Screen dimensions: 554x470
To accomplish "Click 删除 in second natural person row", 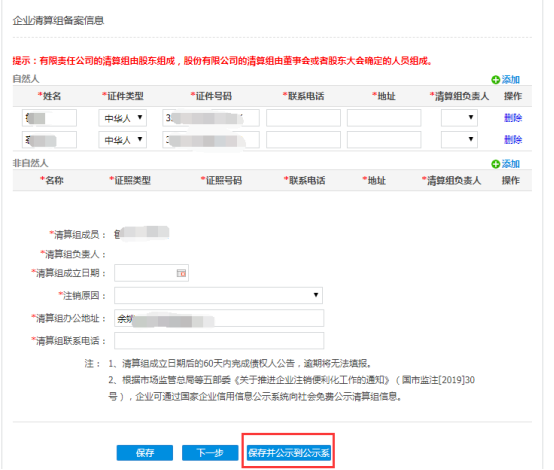I will click(513, 140).
